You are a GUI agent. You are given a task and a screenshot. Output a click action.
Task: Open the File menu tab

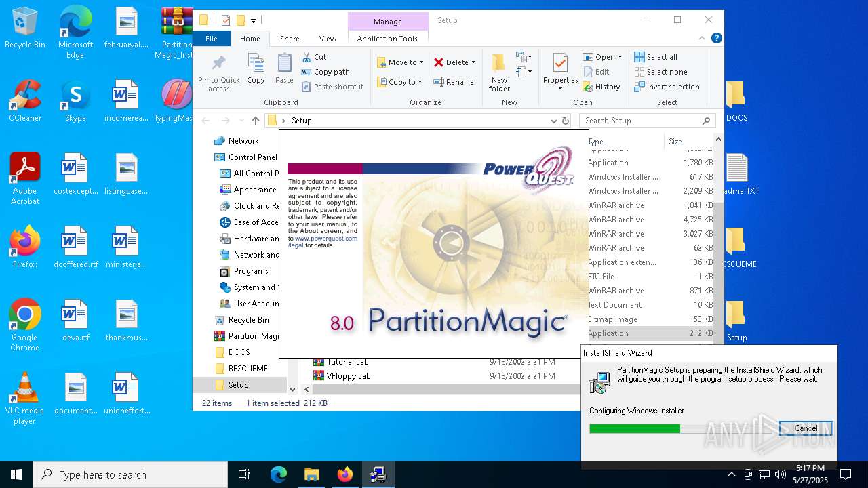pos(212,39)
